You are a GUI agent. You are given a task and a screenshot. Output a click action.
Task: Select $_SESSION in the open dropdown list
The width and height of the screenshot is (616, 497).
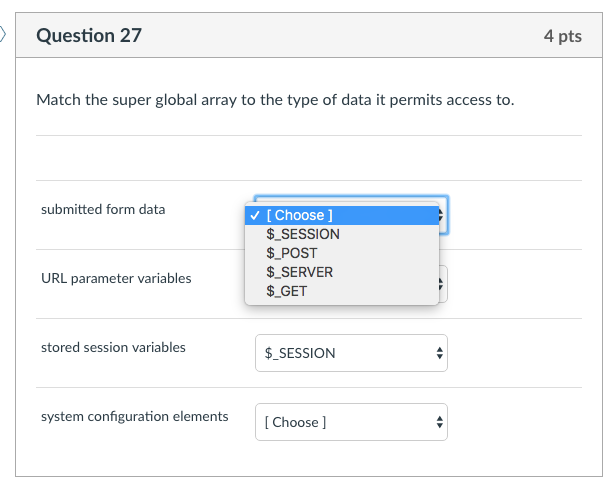302,234
